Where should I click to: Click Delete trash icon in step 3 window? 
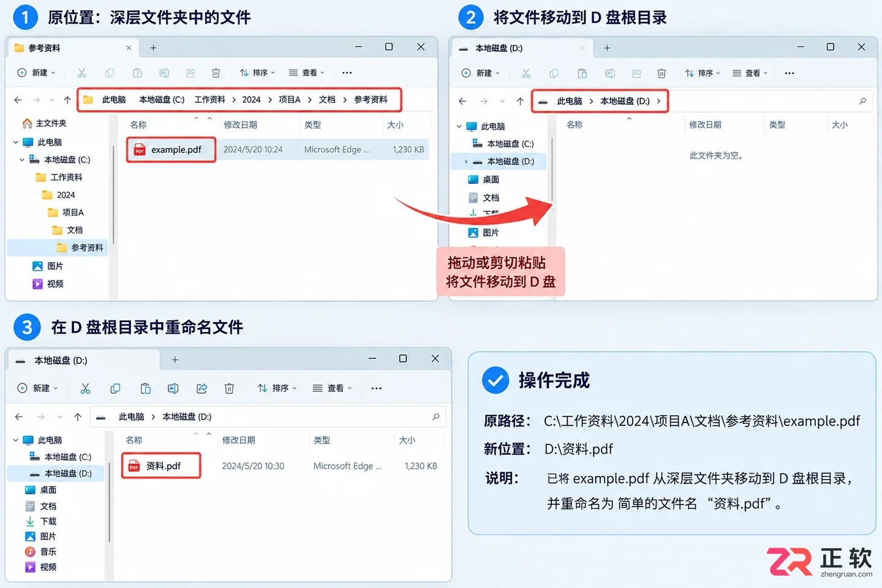click(229, 388)
